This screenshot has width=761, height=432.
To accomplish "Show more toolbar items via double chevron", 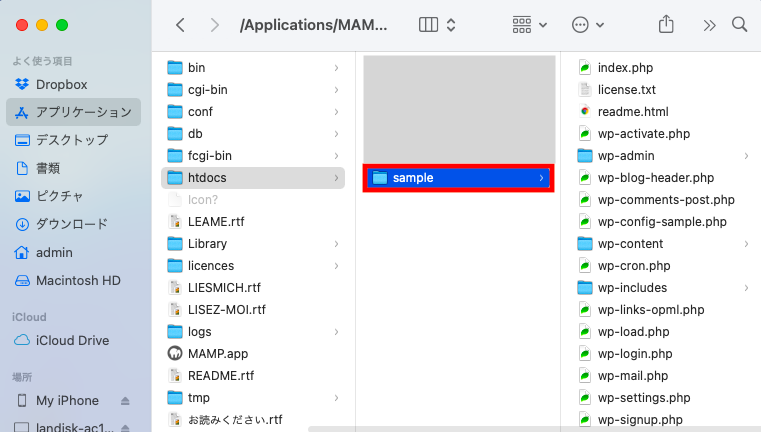I will coord(709,25).
